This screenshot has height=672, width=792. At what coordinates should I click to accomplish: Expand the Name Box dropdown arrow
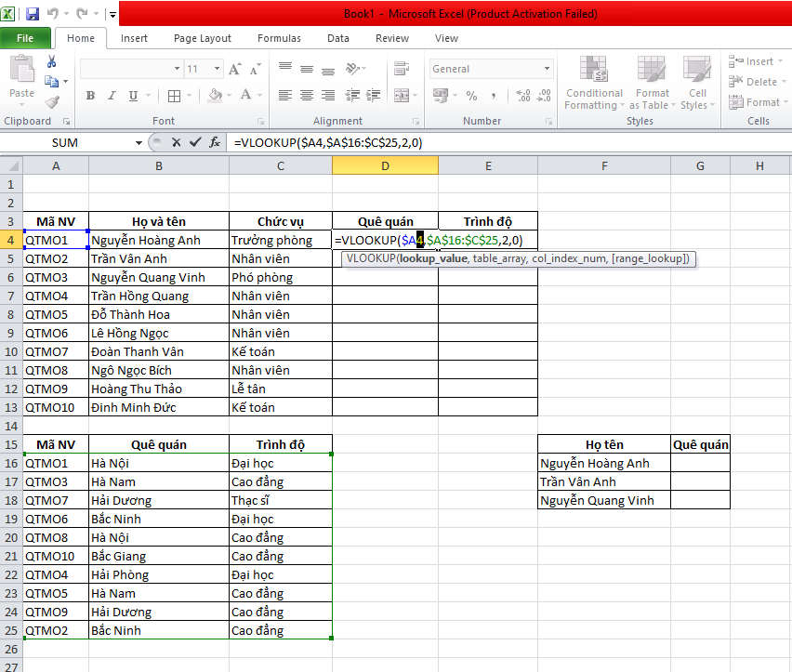click(x=139, y=143)
